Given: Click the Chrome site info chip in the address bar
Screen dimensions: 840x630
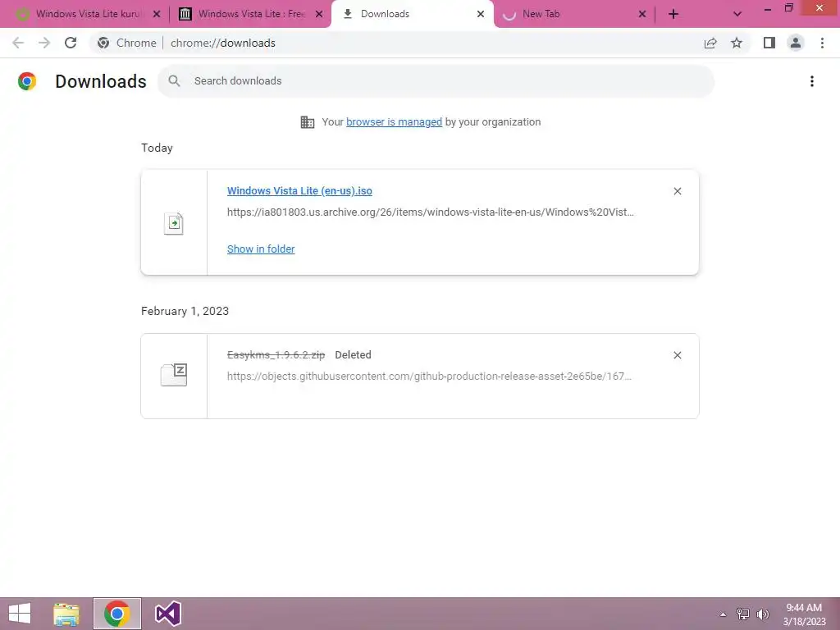Looking at the screenshot, I should [x=127, y=43].
